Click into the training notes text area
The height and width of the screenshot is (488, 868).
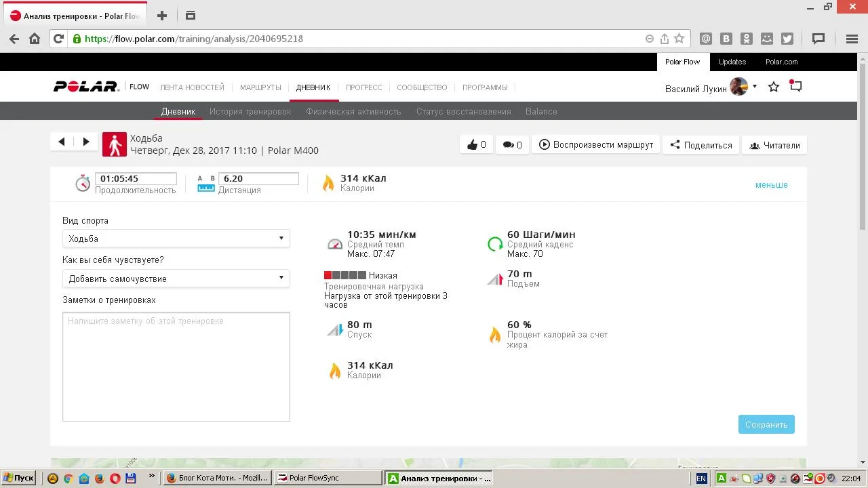[176, 367]
